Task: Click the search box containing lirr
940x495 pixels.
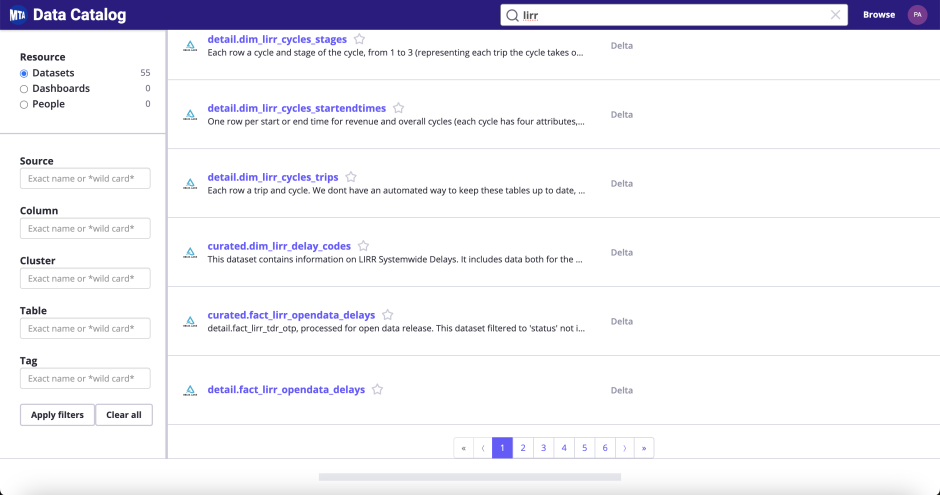Action: tap(674, 16)
